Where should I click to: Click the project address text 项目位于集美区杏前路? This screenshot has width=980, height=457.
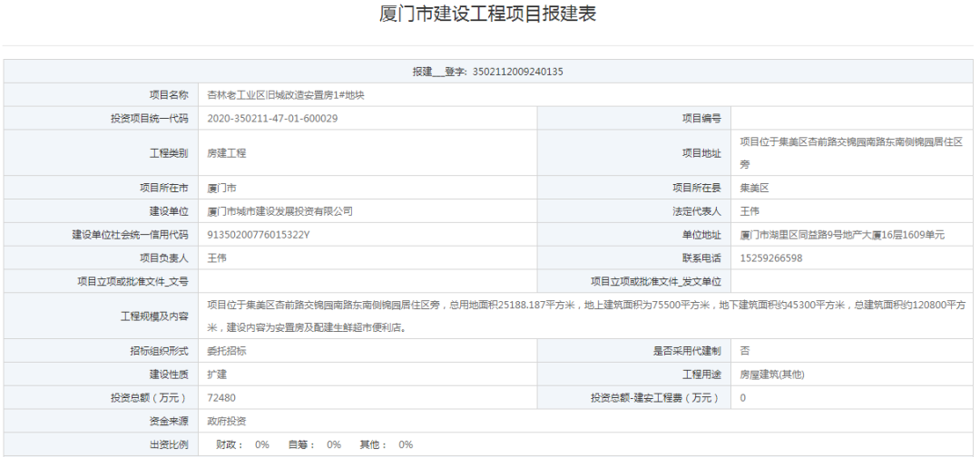(852, 153)
